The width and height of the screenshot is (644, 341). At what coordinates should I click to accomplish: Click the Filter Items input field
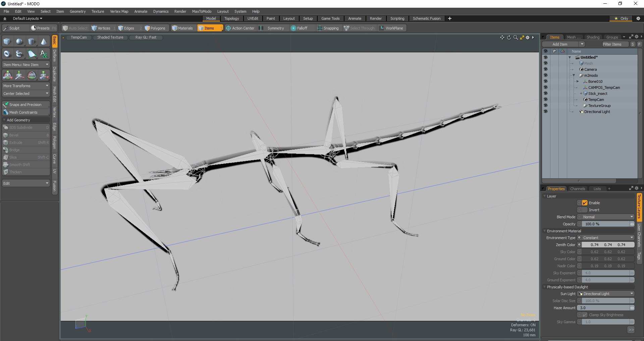[615, 44]
